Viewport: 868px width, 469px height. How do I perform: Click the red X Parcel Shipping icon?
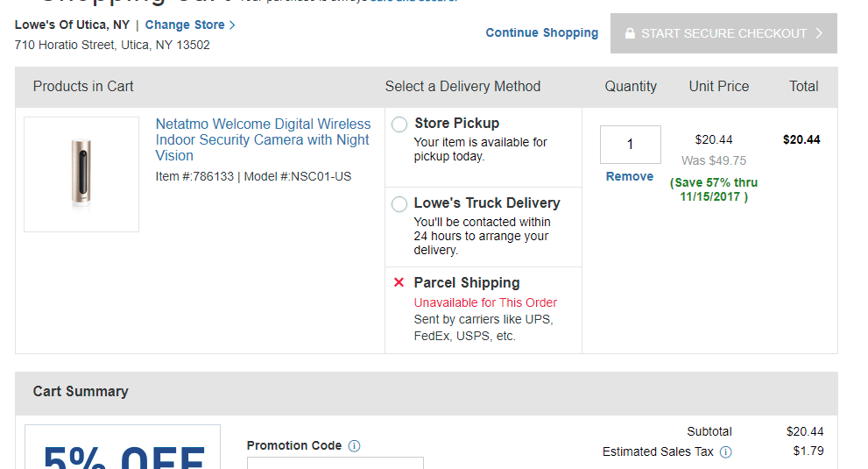399,282
